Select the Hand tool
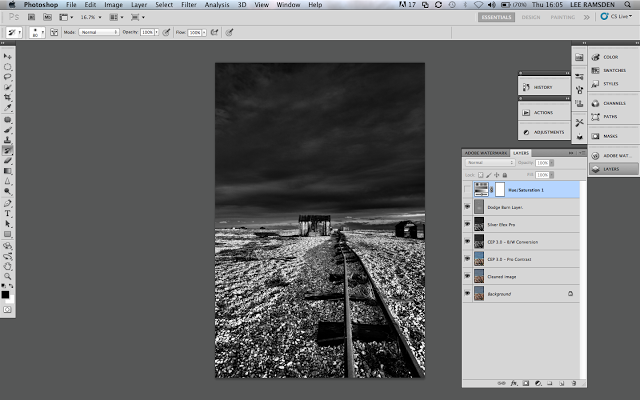Screen dimensions: 640x400 coord(7,266)
